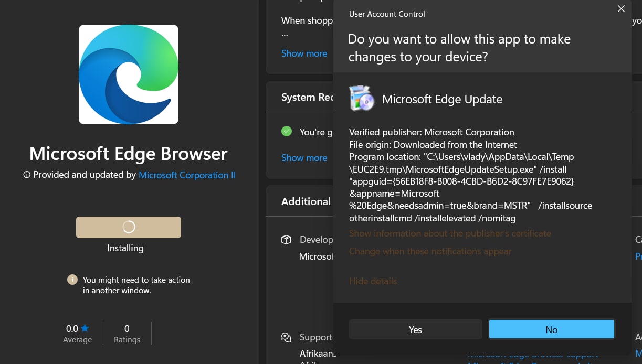The height and width of the screenshot is (364, 642).
Task: Click the Support chat icon
Action: pyautogui.click(x=286, y=337)
